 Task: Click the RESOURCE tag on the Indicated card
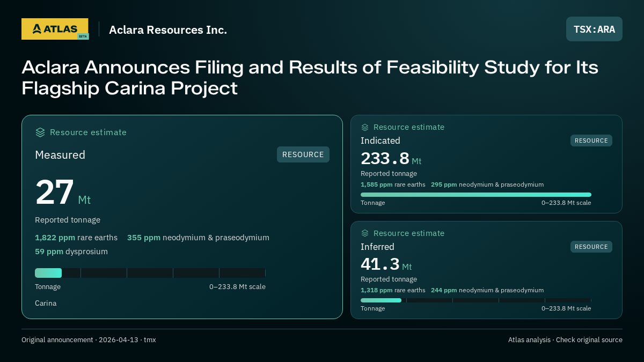pyautogui.click(x=591, y=141)
